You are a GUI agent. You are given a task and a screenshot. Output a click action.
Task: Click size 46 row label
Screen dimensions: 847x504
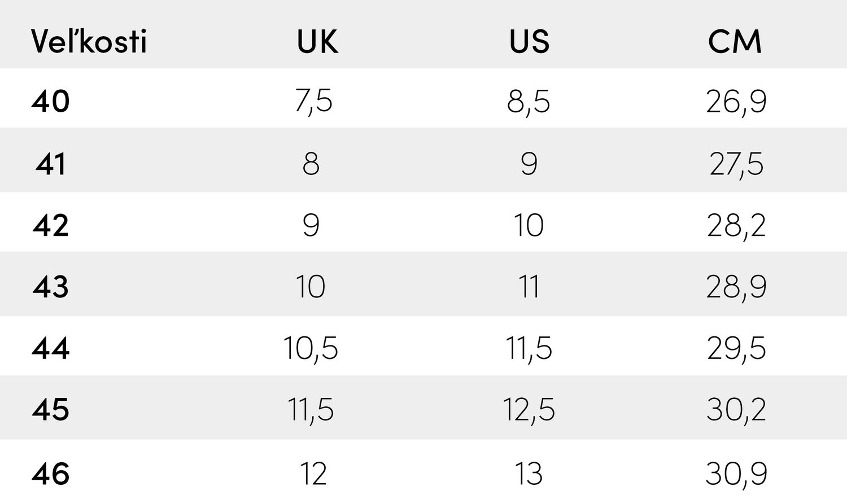(51, 474)
